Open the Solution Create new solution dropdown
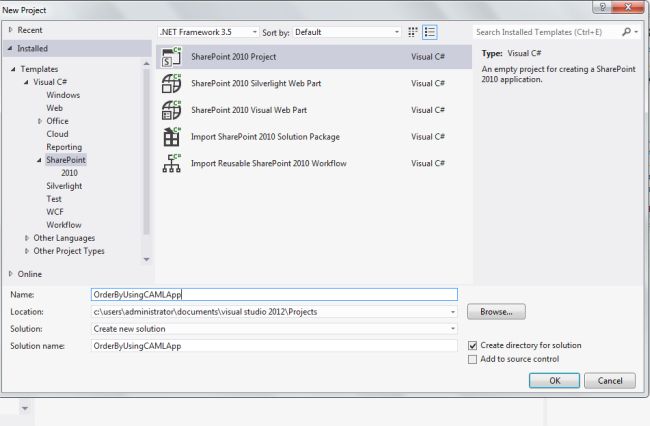 coord(453,329)
